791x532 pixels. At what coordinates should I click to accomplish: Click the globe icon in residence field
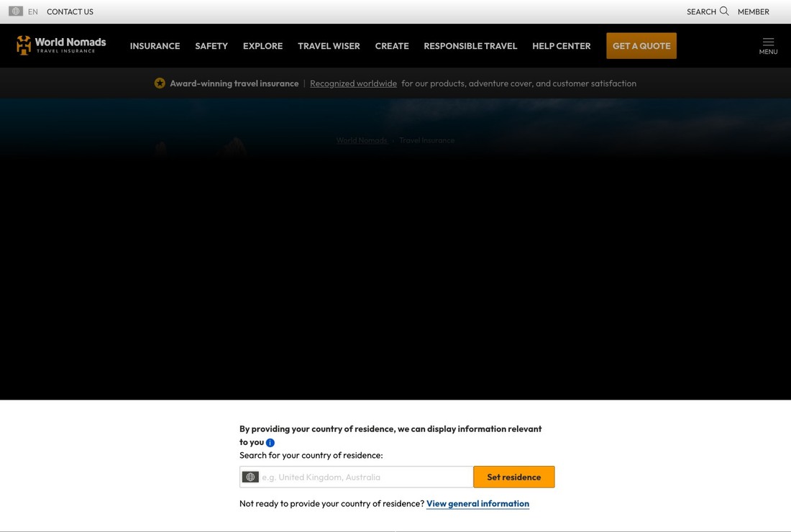coord(250,477)
